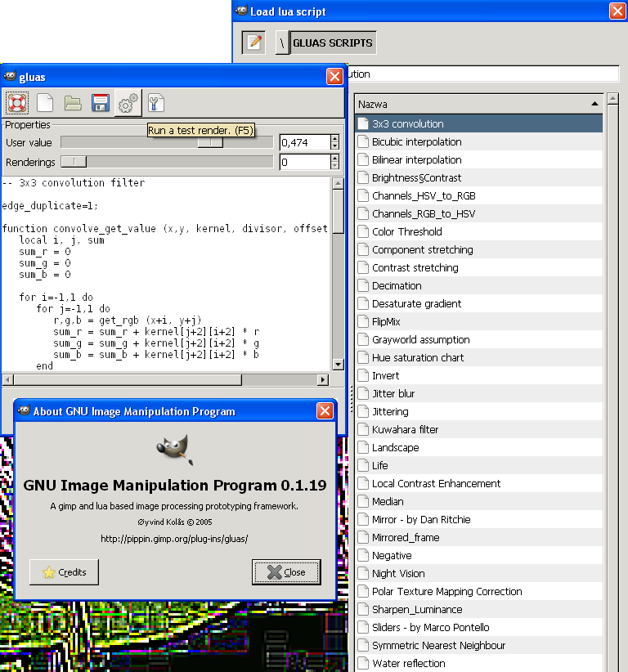Select Night Vision script
This screenshot has width=628, height=672.
click(x=478, y=574)
